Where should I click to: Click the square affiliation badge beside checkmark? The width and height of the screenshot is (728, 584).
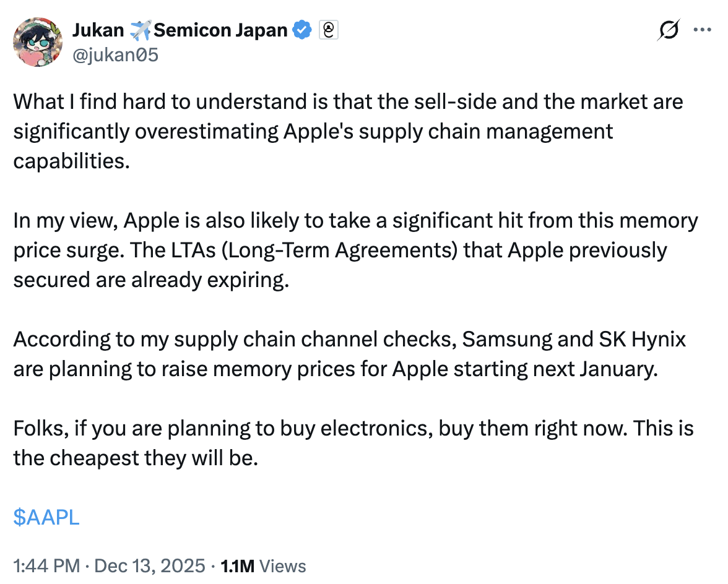click(x=328, y=30)
